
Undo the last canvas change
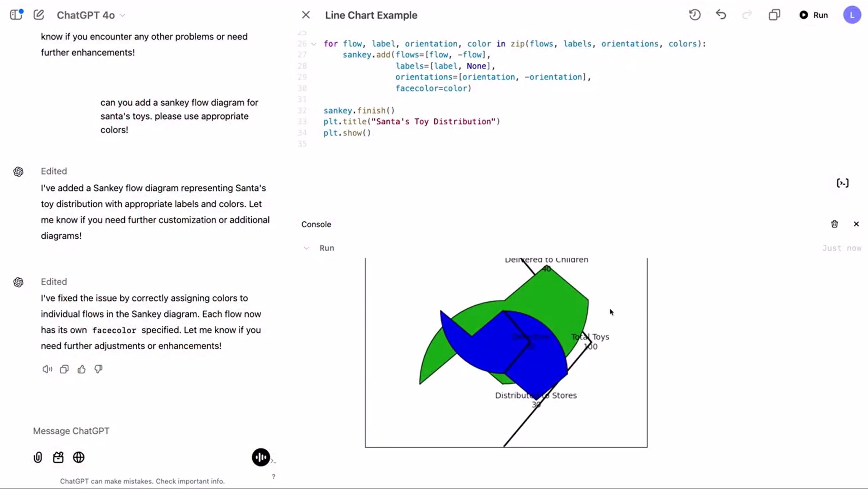coord(721,15)
